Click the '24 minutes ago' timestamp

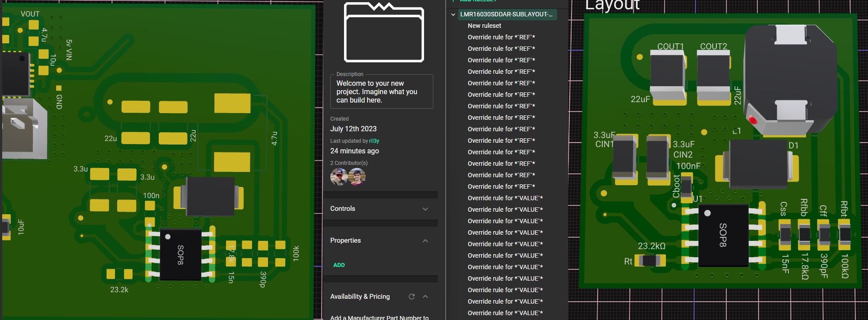coord(355,151)
